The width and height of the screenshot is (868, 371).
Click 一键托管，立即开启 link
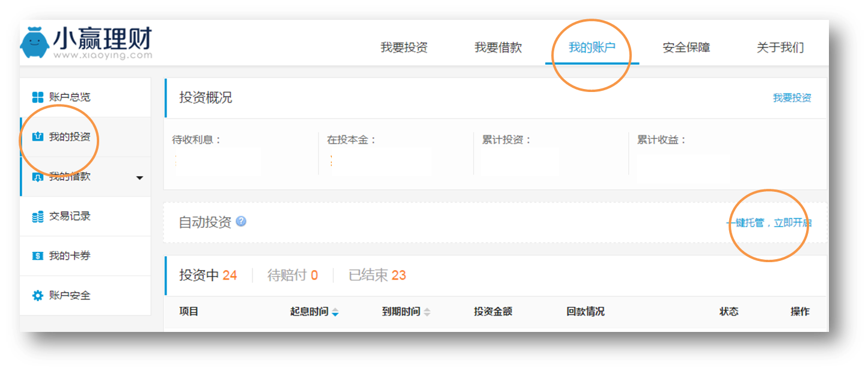(x=769, y=223)
